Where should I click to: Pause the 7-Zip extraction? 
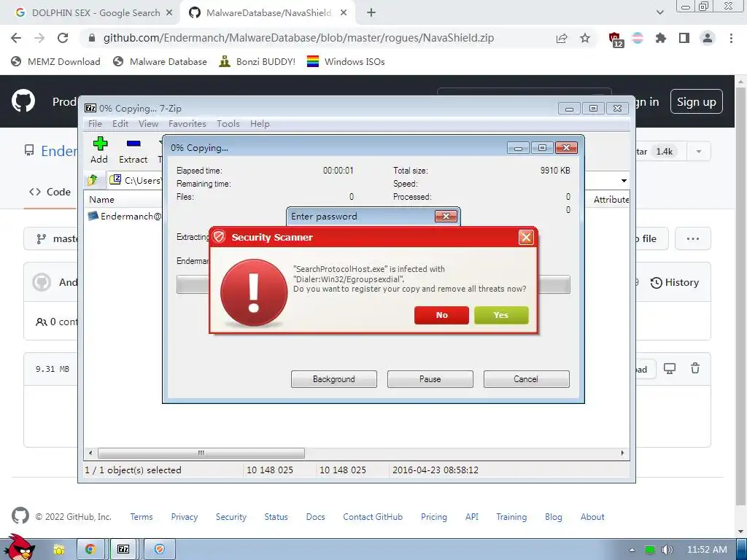point(430,379)
